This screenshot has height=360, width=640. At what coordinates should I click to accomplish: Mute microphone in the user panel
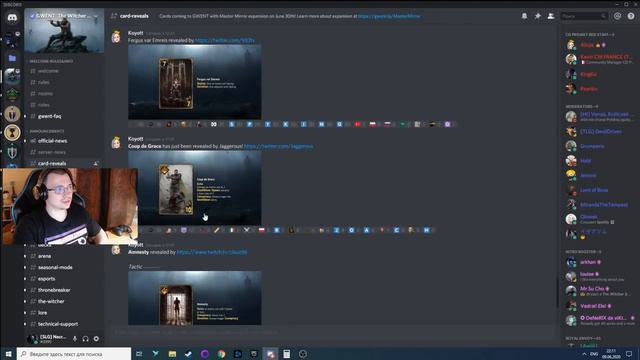[x=75, y=339]
